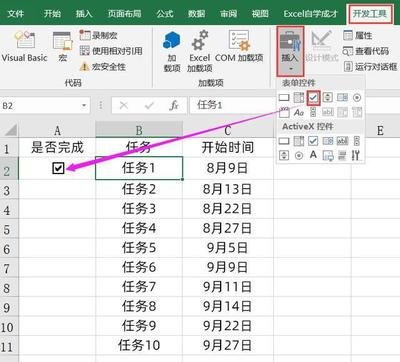The width and height of the screenshot is (400, 362).
Task: Uncheck the checkbox in cell A2
Action: click(x=58, y=168)
